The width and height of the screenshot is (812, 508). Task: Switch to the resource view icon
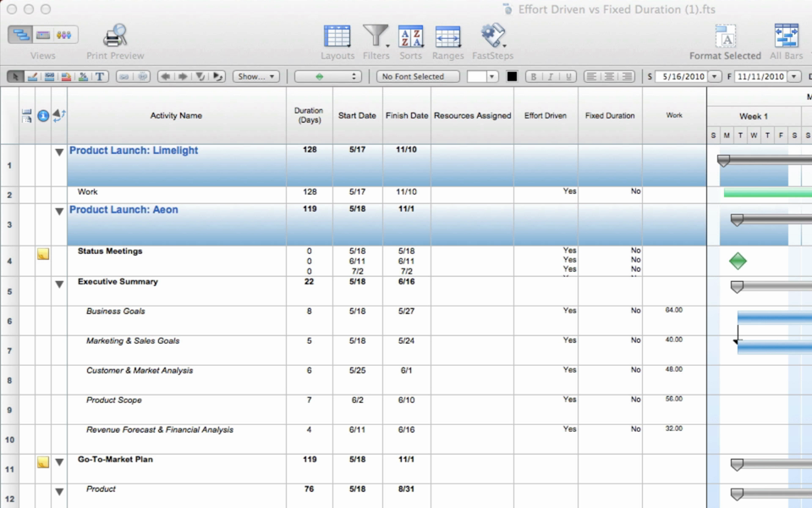pyautogui.click(x=65, y=35)
